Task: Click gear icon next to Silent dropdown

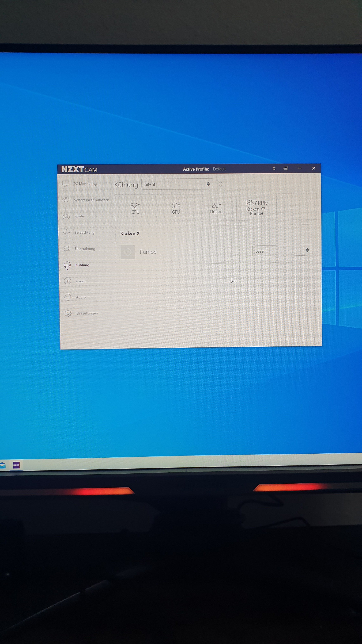Action: point(220,184)
